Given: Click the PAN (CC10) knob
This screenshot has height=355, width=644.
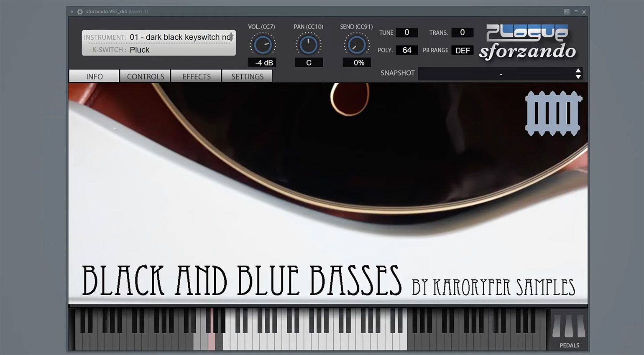Looking at the screenshot, I should [308, 45].
